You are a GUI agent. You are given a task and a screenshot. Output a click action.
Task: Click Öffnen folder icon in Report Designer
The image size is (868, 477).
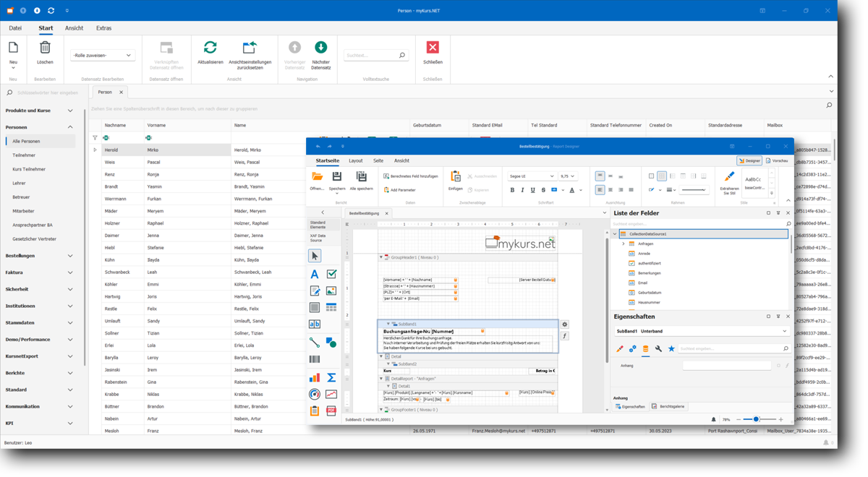pyautogui.click(x=317, y=176)
